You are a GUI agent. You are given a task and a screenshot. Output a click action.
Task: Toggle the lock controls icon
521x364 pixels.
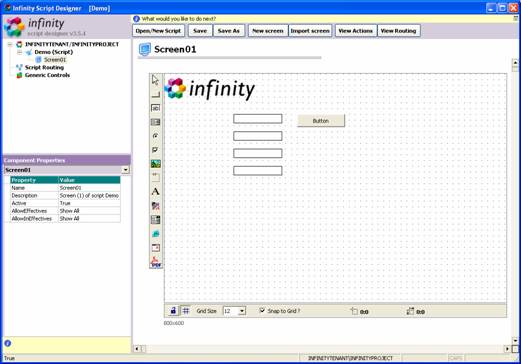[x=173, y=311]
